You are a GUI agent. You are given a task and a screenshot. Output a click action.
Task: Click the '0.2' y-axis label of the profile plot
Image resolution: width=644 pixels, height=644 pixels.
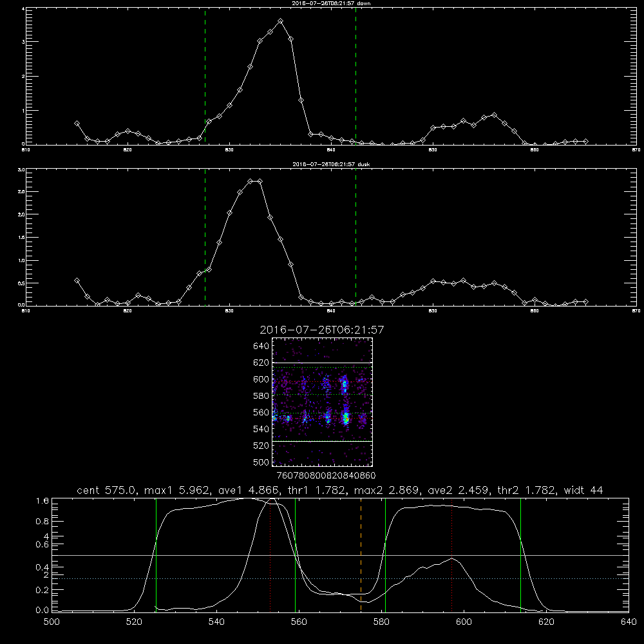(x=43, y=590)
